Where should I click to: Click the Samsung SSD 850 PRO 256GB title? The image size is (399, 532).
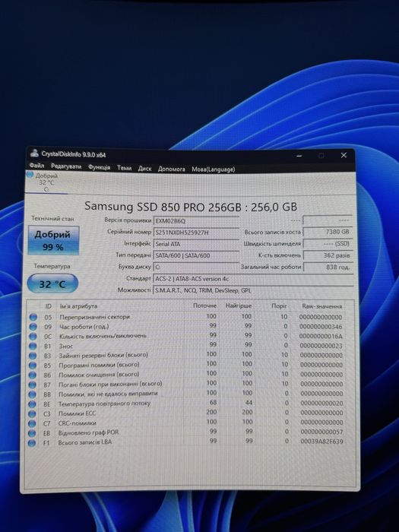191,207
